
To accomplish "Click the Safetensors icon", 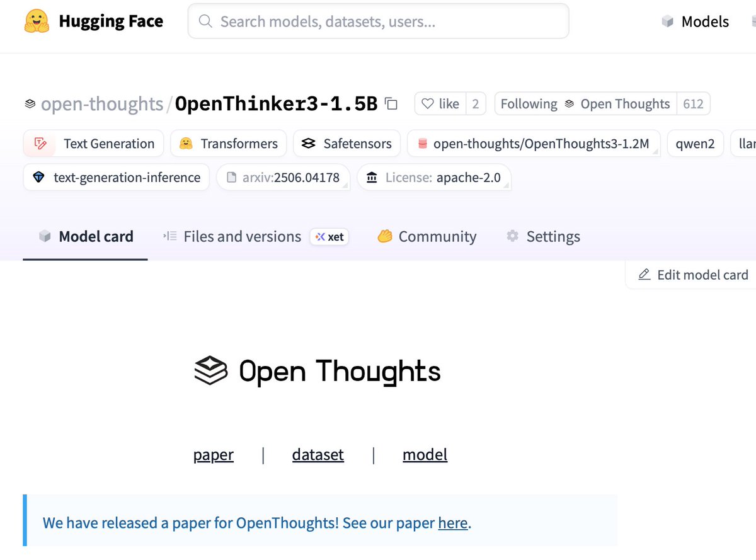I will coord(308,144).
